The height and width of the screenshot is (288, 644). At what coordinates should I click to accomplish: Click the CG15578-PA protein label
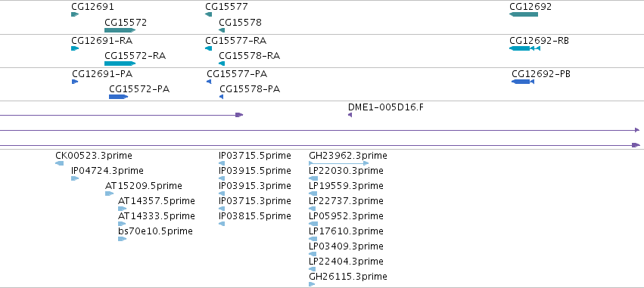[250, 89]
